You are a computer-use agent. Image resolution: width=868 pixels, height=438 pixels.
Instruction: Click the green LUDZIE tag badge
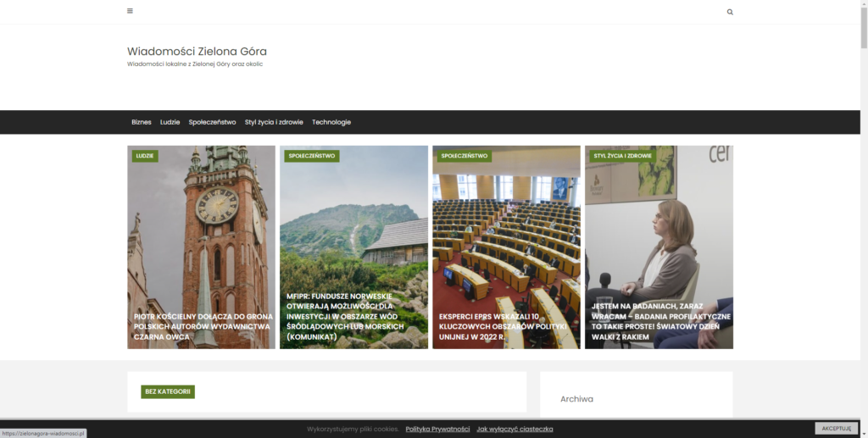pos(145,156)
